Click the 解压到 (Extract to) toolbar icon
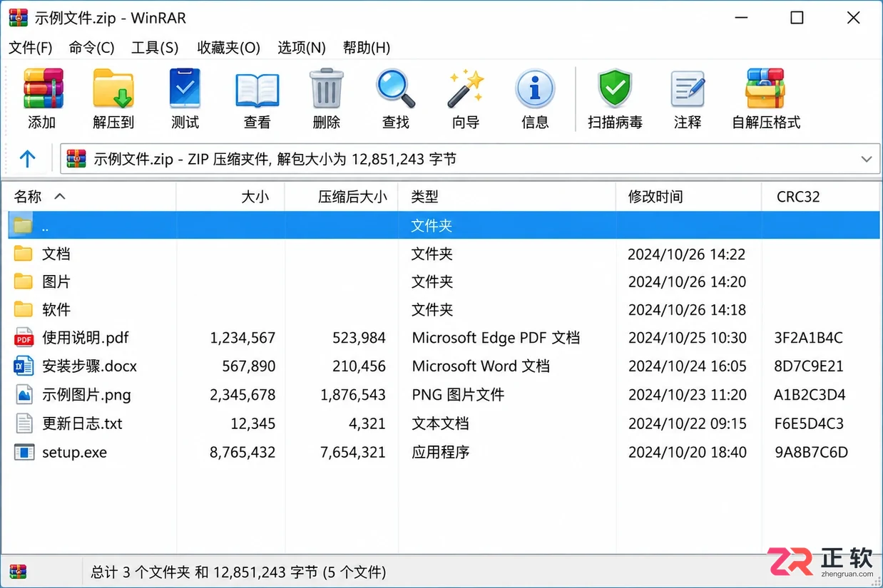 click(113, 89)
